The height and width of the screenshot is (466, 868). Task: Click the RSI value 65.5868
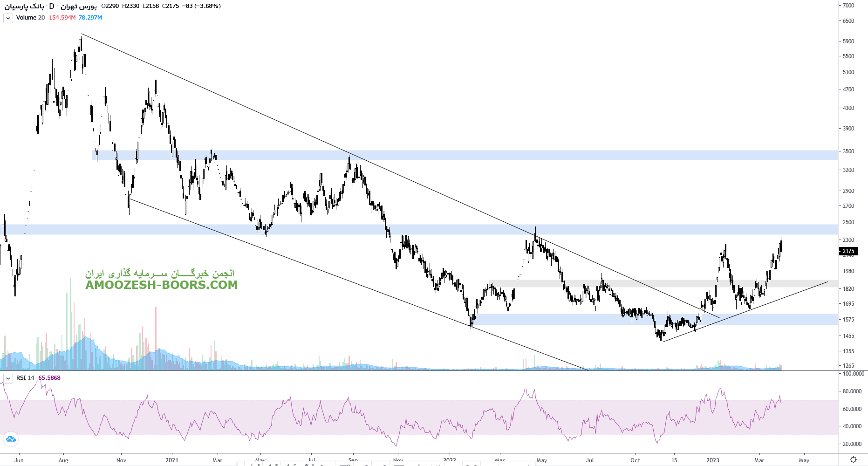pos(49,378)
